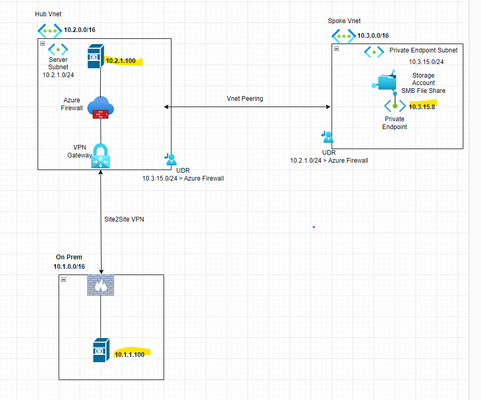
Task: Select the Site2Site VPN label
Action: point(124,219)
